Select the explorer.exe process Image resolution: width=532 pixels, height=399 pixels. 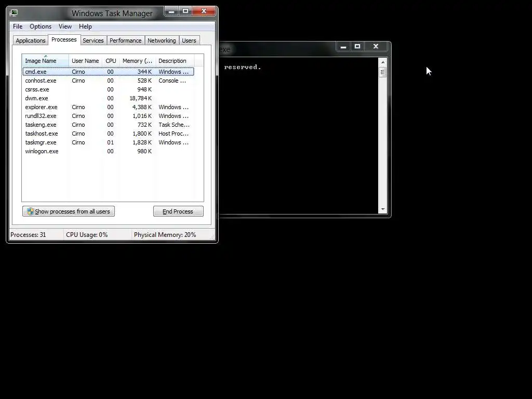108,107
